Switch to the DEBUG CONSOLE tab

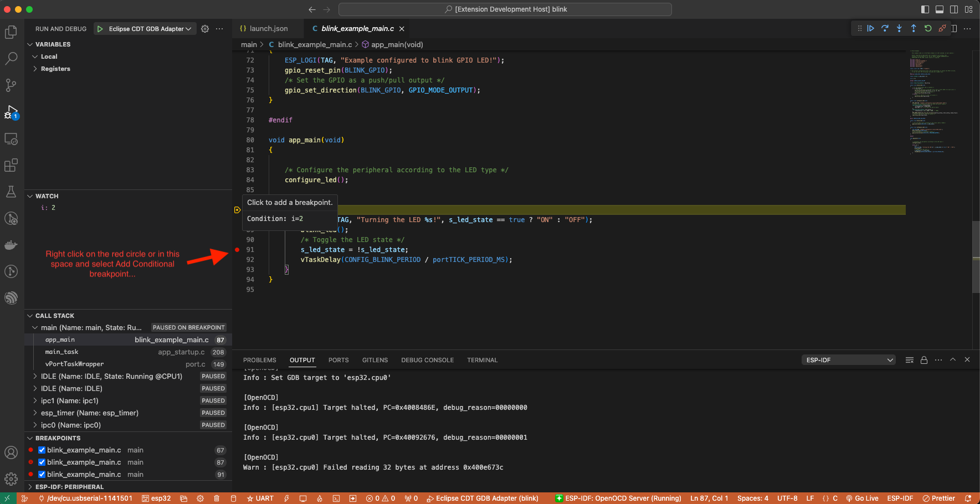427,360
